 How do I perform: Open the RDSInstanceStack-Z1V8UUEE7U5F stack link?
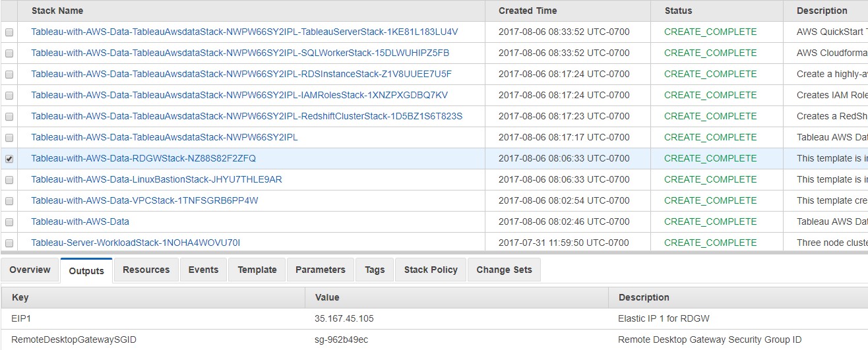click(x=241, y=74)
